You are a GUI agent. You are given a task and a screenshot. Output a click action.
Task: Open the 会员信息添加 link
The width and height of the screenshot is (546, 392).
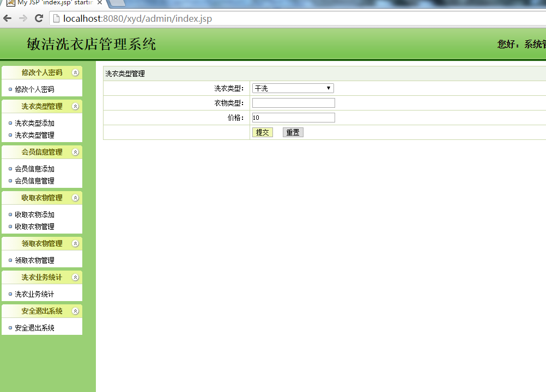click(34, 169)
